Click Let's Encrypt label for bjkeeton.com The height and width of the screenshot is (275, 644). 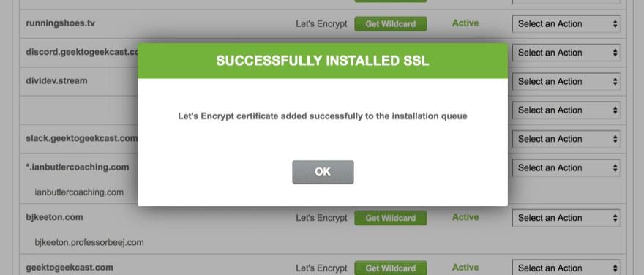pyautogui.click(x=321, y=219)
